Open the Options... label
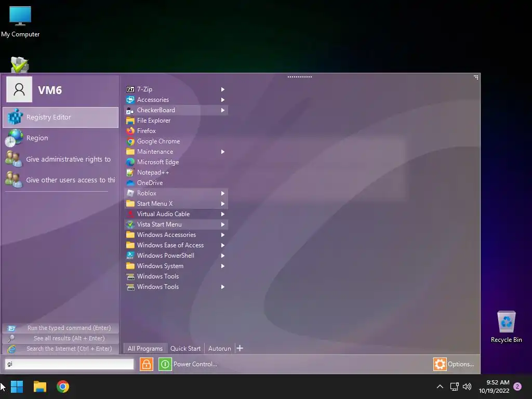Viewport: 532px width, 399px height. click(461, 364)
